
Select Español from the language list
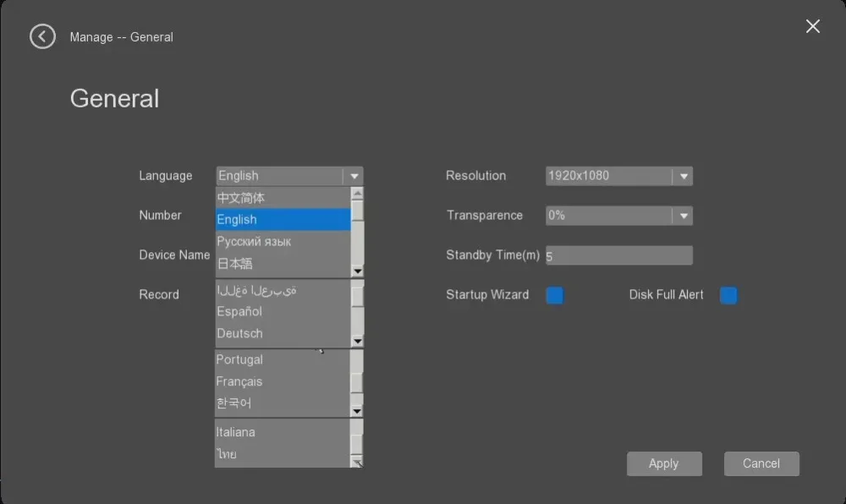(x=283, y=311)
